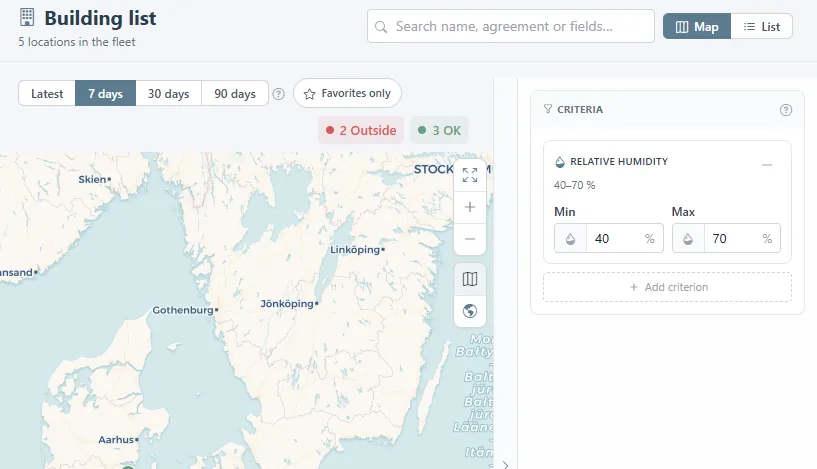Click the RELATIVE HUMIDITY title
Screen dimensions: 817x469
point(619,162)
